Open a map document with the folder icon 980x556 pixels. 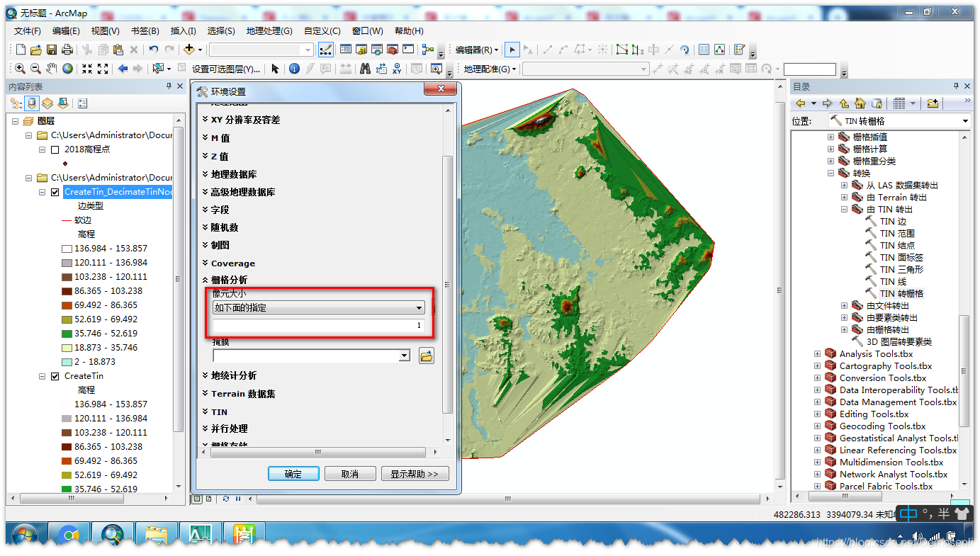point(36,50)
